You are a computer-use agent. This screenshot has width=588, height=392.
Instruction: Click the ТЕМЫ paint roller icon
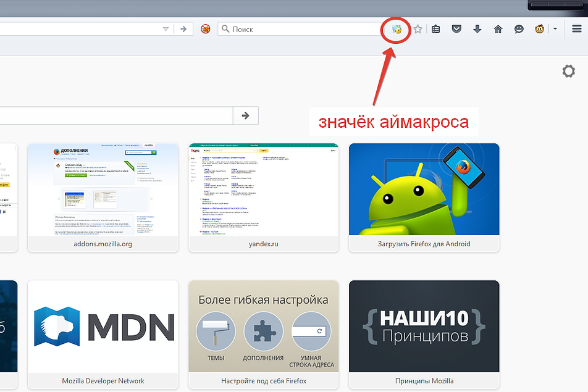(x=216, y=332)
